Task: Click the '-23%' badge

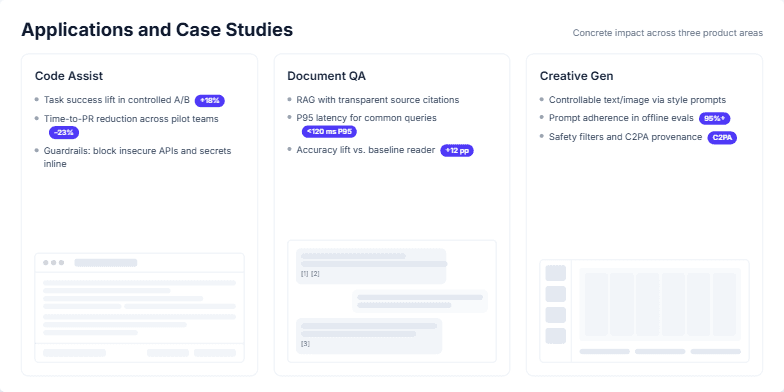Action: [64, 132]
